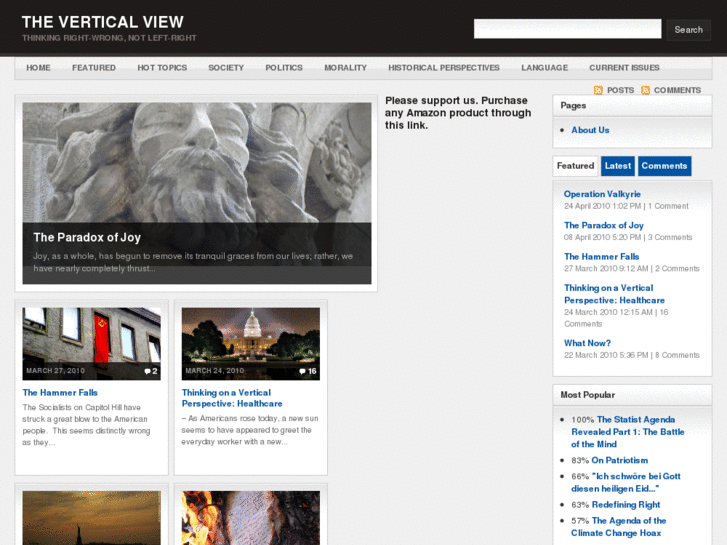727x545 pixels.
Task: Switch to the Latest sidebar tab
Action: [x=618, y=166]
